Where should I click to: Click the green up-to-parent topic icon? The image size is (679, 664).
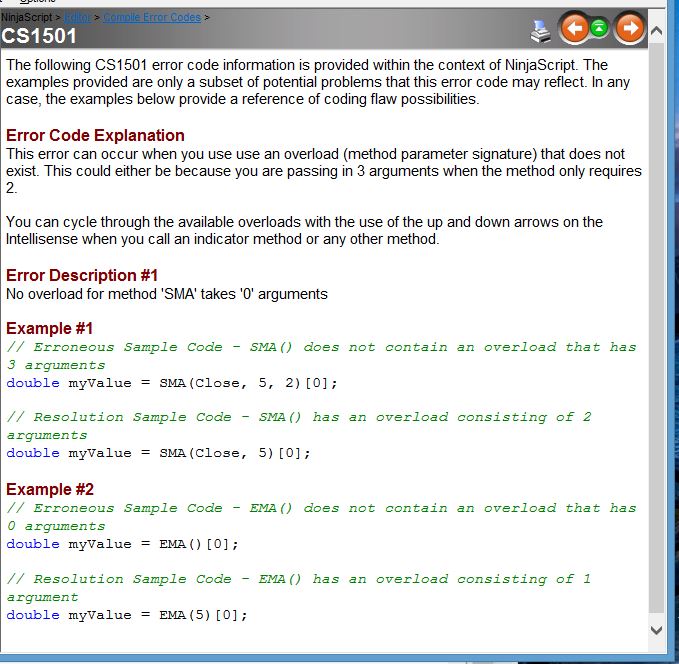[x=599, y=29]
